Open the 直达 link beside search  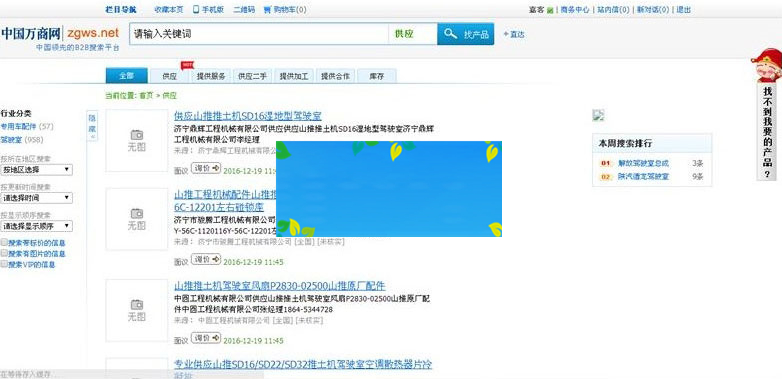[x=514, y=34]
